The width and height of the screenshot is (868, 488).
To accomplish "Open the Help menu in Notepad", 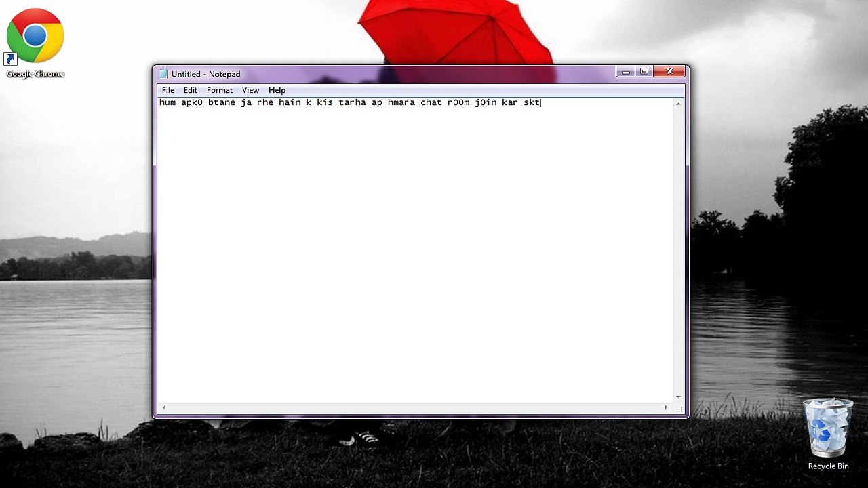I will (277, 90).
